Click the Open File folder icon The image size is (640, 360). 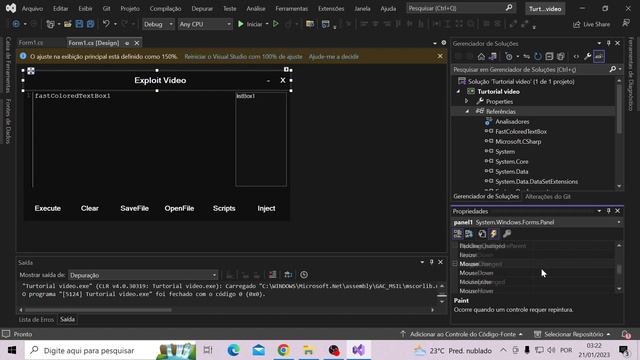pos(68,24)
